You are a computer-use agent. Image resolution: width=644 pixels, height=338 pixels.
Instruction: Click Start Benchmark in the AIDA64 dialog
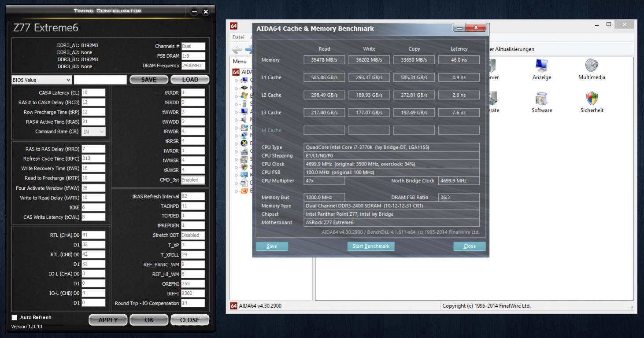tap(371, 246)
